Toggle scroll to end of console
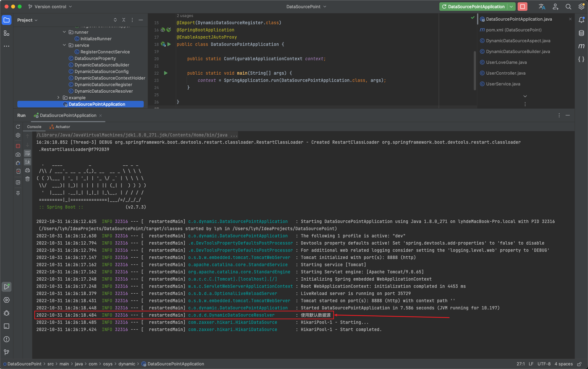This screenshot has height=369, width=588. (28, 162)
